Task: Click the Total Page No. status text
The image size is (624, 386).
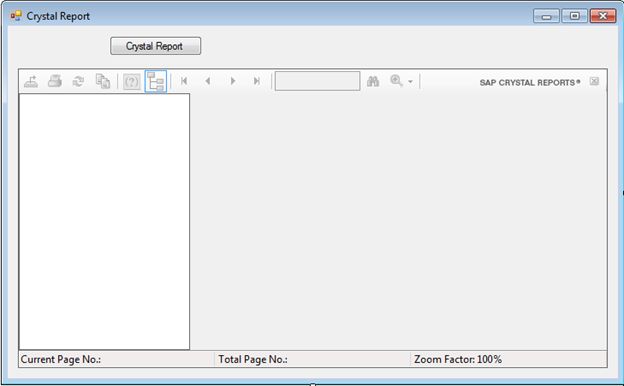Action: click(x=253, y=359)
